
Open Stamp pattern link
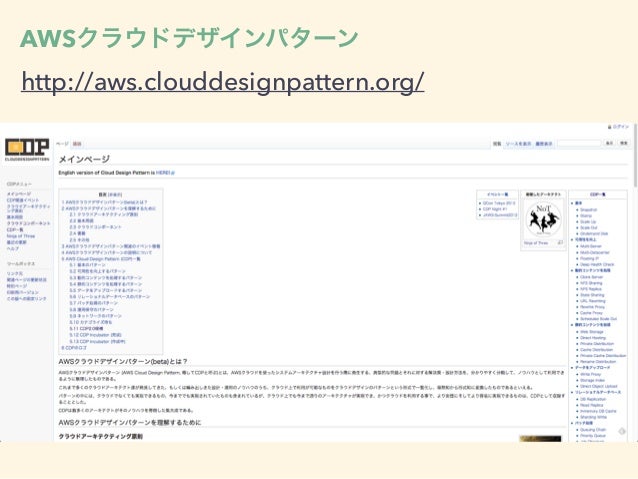[x=586, y=216]
